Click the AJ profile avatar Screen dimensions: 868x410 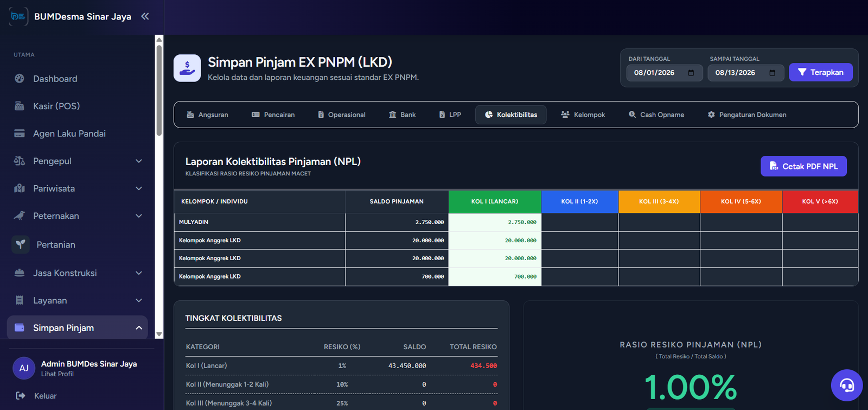24,368
